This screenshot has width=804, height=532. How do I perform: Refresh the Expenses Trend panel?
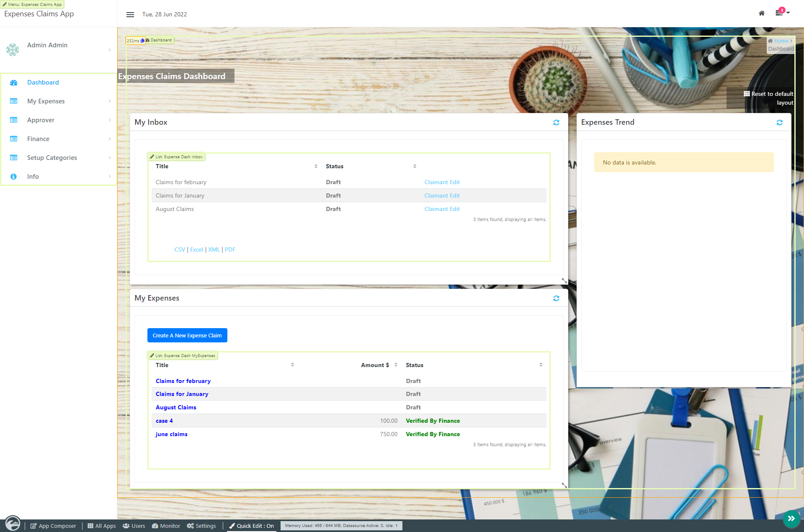(779, 123)
